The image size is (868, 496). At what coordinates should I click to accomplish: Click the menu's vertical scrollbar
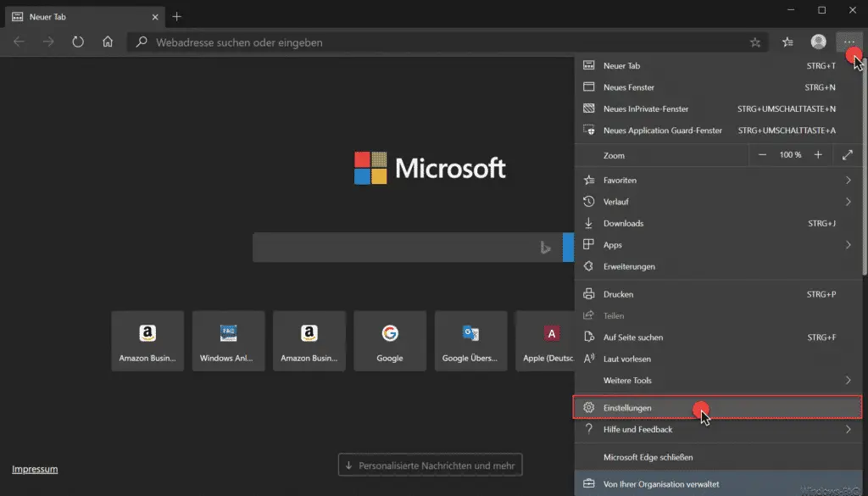click(x=865, y=166)
